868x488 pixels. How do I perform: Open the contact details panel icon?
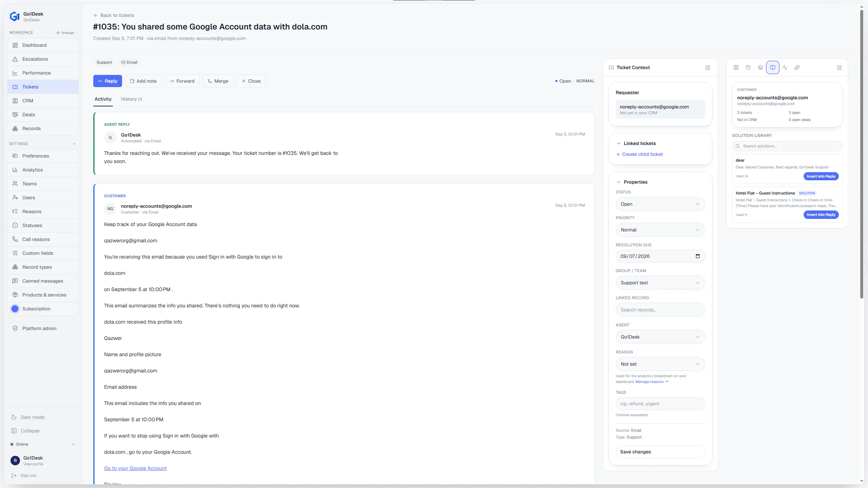[736, 67]
